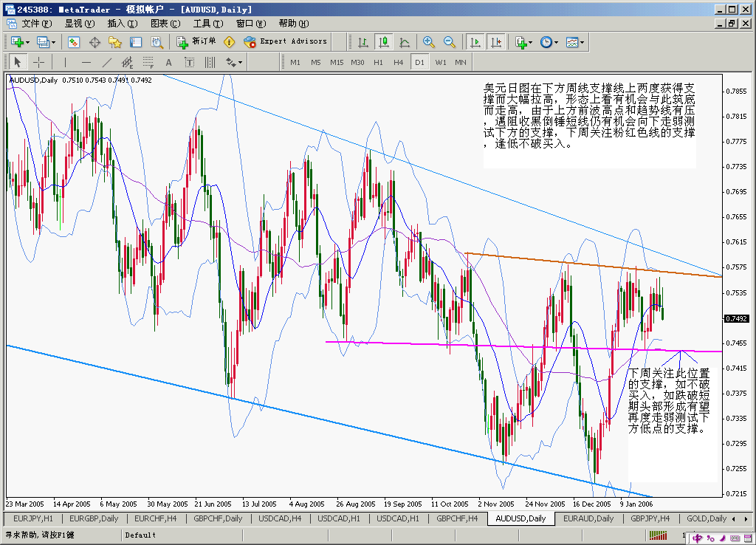
Task: Switch to the GBPCHF,Daily chart tab
Action: [x=218, y=518]
